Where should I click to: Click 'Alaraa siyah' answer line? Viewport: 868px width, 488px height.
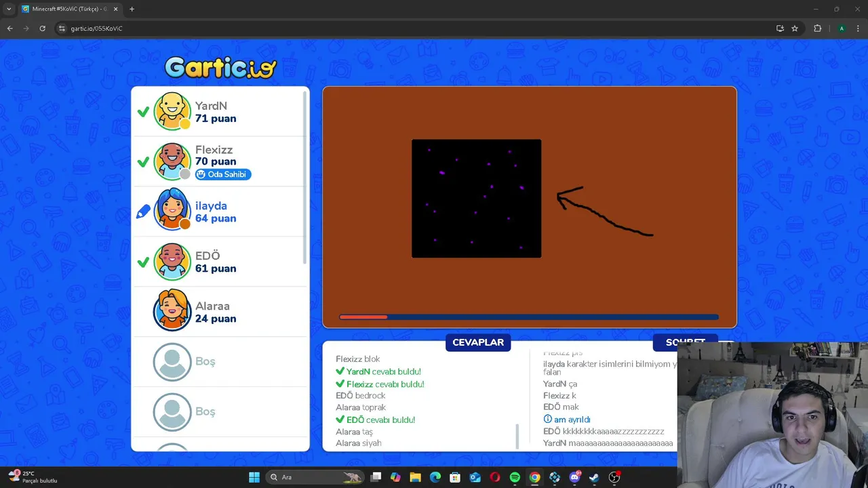pyautogui.click(x=359, y=443)
